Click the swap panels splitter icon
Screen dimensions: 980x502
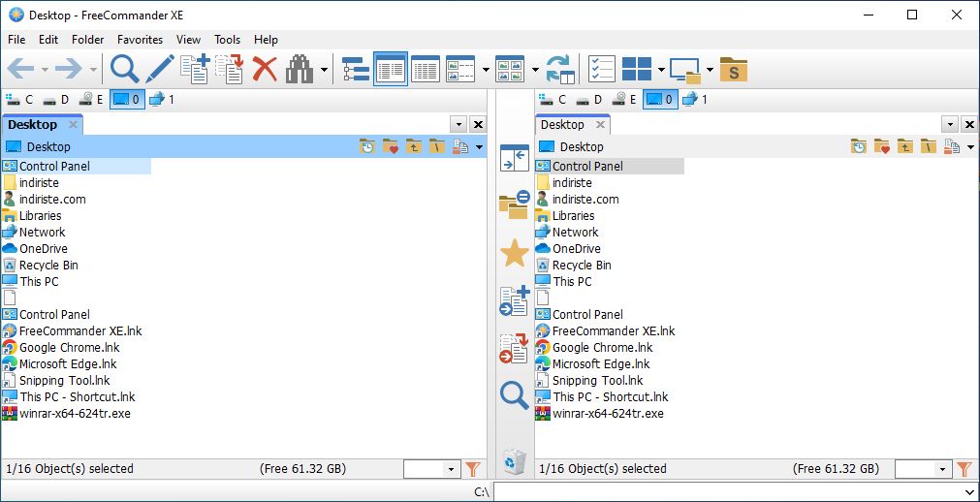pyautogui.click(x=515, y=158)
